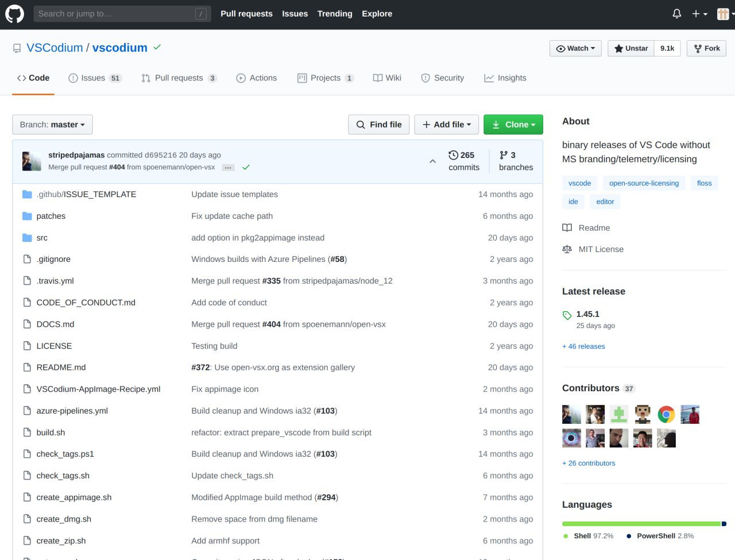Open Pull requests in the top navigation
Viewport: 735px width, 560px height.
pyautogui.click(x=246, y=14)
